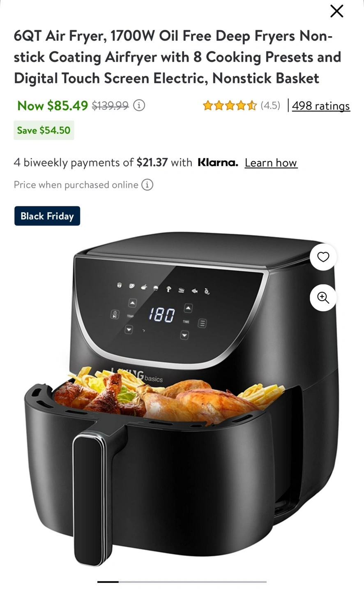Select the product title text
The image size is (364, 592).
click(x=177, y=57)
